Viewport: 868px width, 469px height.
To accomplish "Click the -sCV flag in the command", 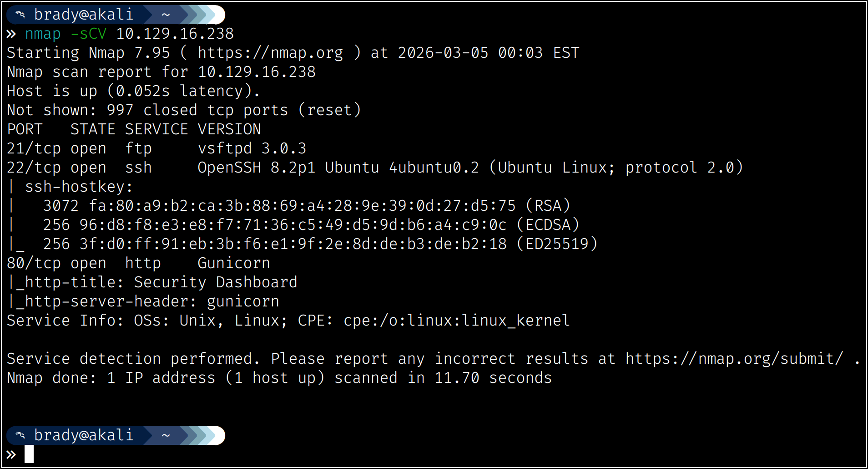I will pos(88,34).
